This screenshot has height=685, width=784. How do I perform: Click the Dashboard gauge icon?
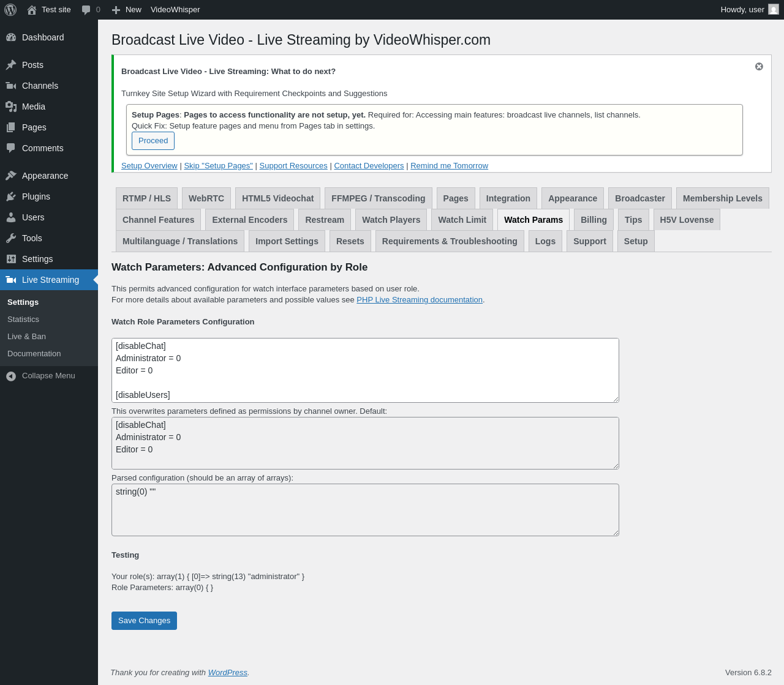click(x=11, y=37)
